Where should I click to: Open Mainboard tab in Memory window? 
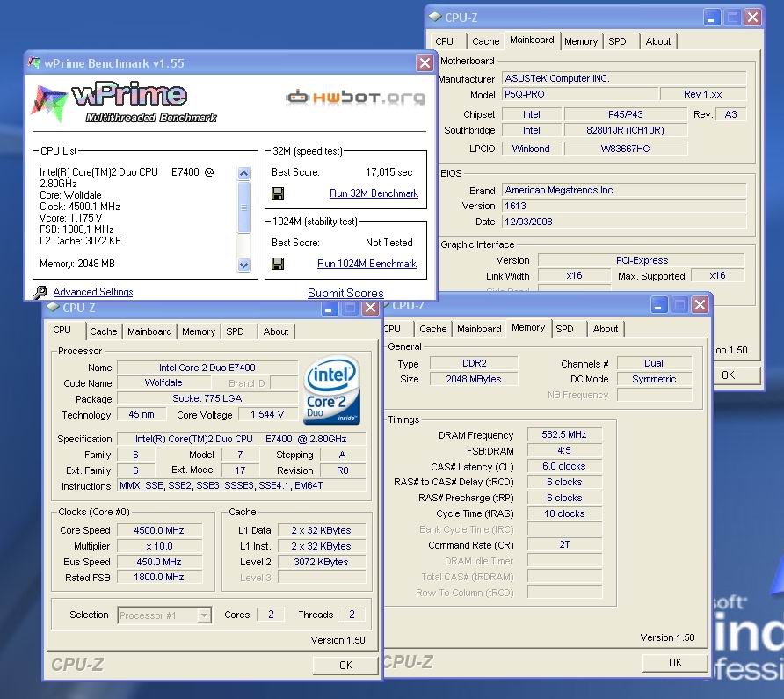click(x=479, y=329)
